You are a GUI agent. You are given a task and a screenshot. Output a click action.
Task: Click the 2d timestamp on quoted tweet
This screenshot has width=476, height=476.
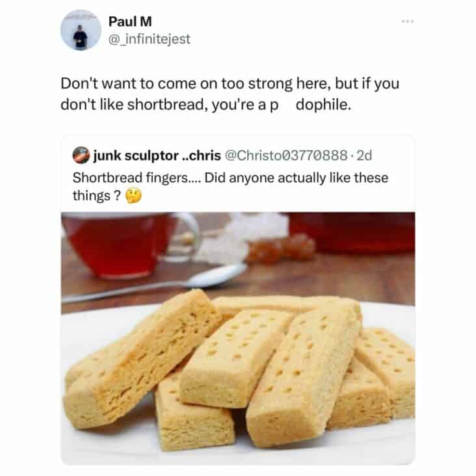pyautogui.click(x=364, y=155)
